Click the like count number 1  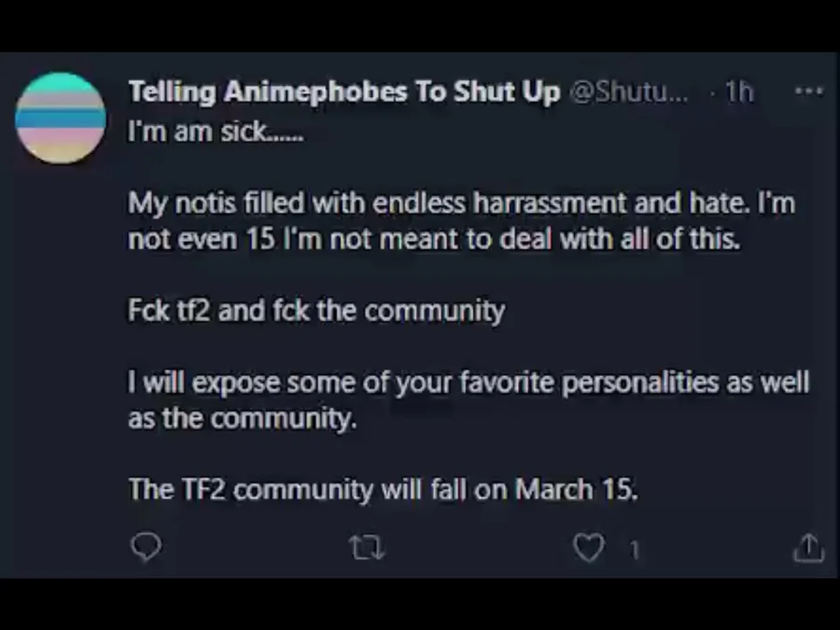tap(635, 551)
